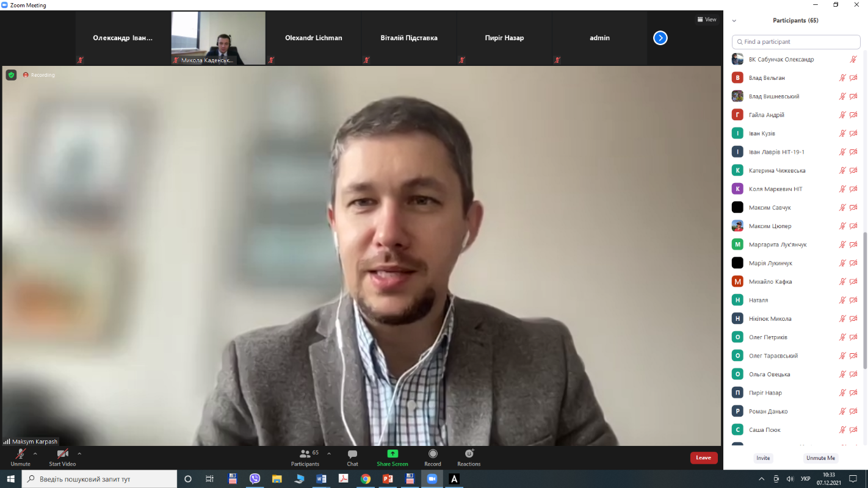Toggle Start Video camera button
This screenshot has width=868, height=488.
(x=62, y=454)
